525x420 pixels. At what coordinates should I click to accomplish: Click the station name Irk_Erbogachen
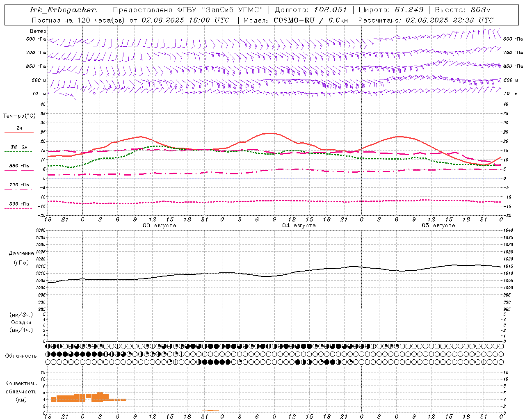tap(63, 10)
